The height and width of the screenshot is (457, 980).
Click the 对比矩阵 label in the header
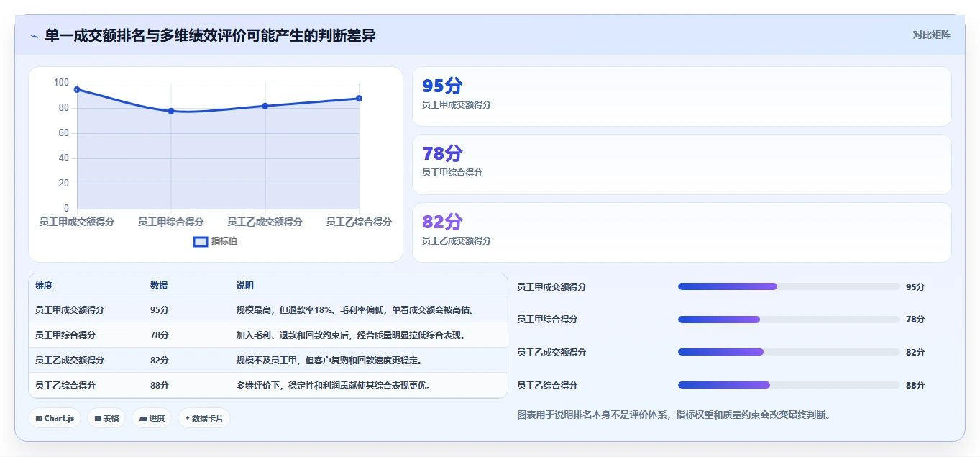pyautogui.click(x=931, y=35)
